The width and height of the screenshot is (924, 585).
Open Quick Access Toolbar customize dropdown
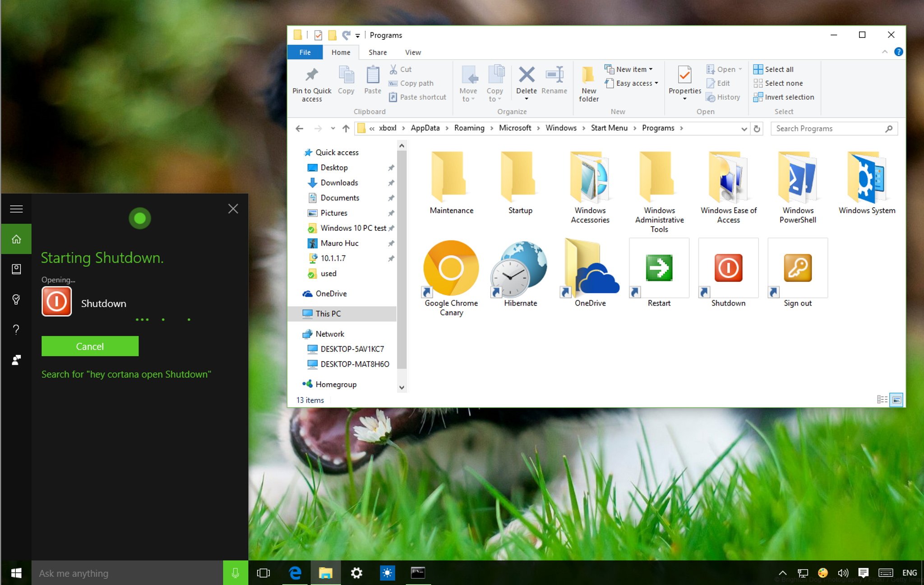[x=357, y=35]
